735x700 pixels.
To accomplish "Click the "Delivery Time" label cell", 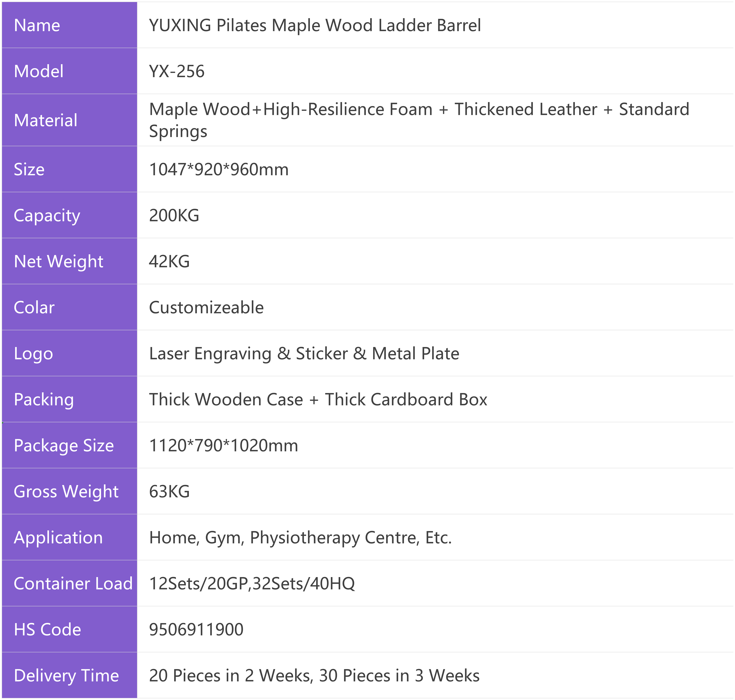I will tap(69, 675).
